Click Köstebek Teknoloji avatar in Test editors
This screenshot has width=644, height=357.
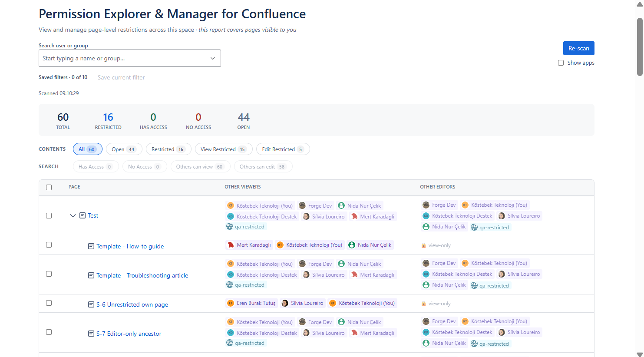coord(465,205)
